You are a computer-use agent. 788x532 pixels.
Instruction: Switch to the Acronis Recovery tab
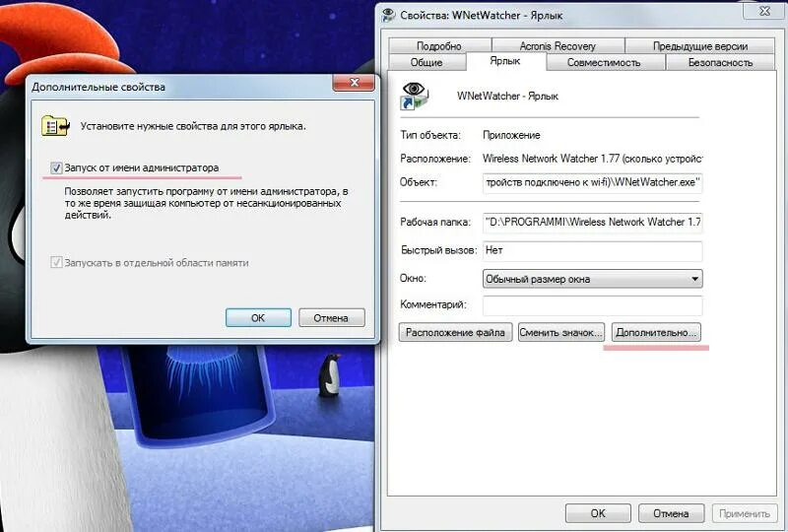point(558,45)
